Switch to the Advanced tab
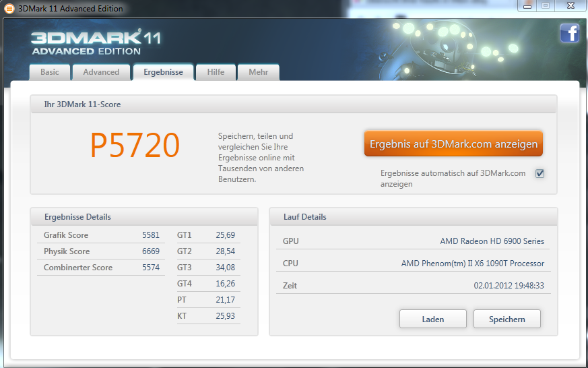The width and height of the screenshot is (588, 368). pos(101,72)
